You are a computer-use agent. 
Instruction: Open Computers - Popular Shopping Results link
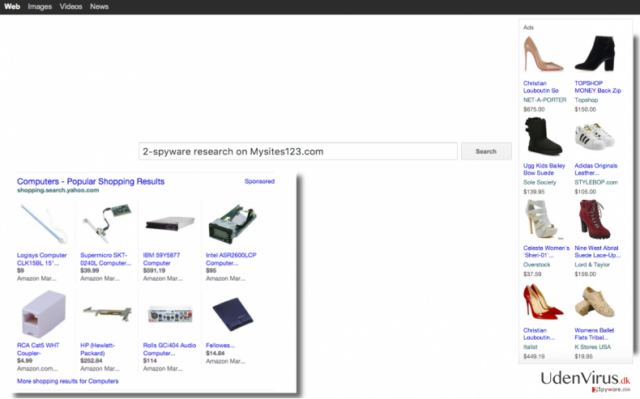91,181
